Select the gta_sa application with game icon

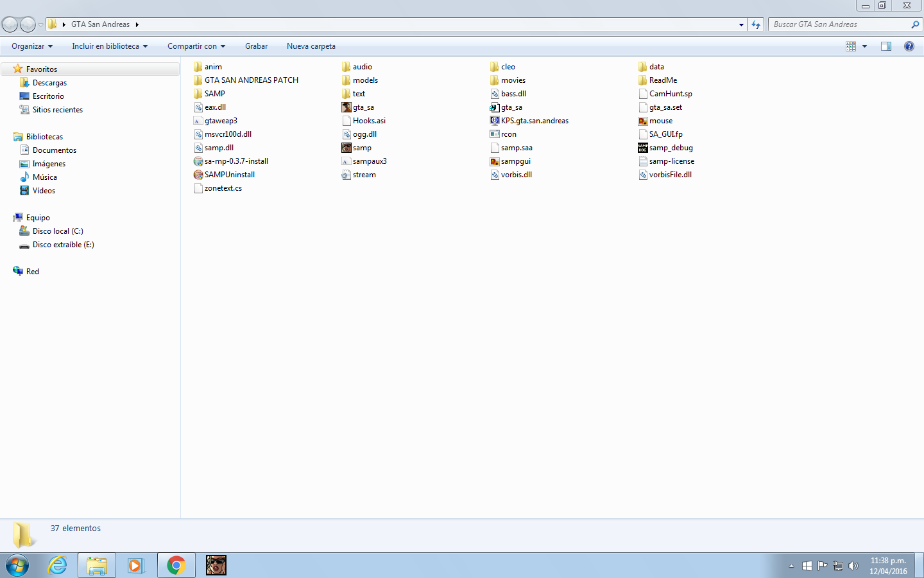(x=357, y=107)
